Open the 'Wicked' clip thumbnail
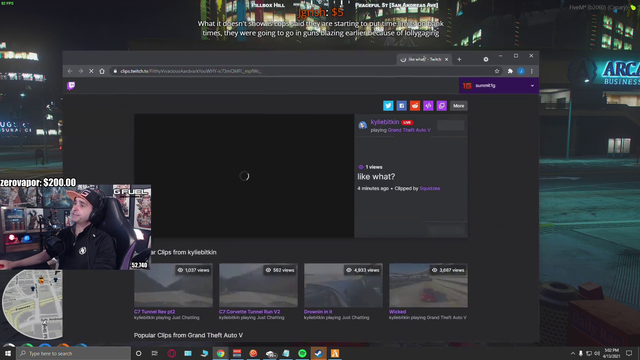 [428, 285]
